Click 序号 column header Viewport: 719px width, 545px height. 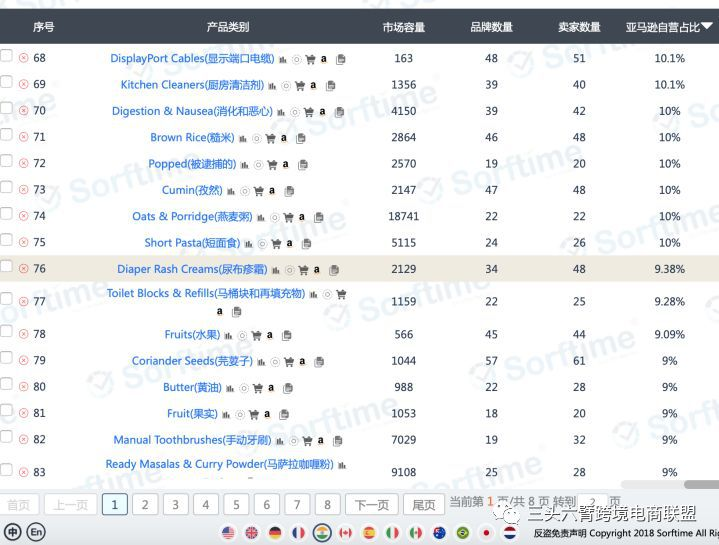tap(44, 27)
